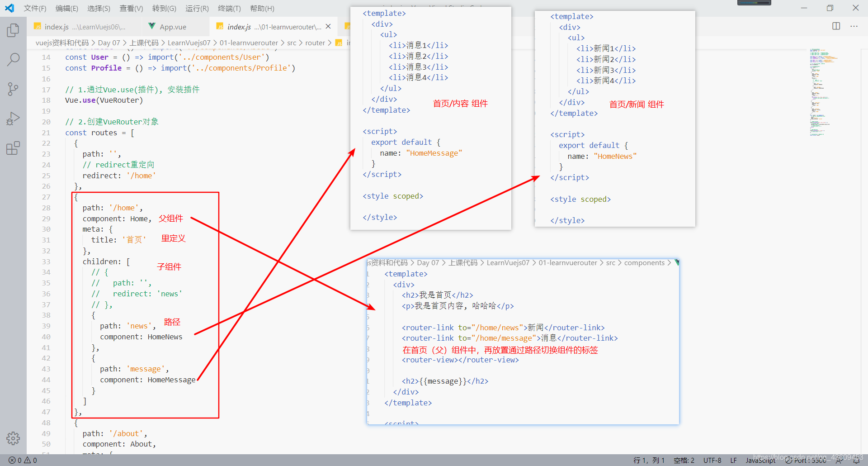
Task: Click the errors and warnings status indicator
Action: pyautogui.click(x=23, y=460)
